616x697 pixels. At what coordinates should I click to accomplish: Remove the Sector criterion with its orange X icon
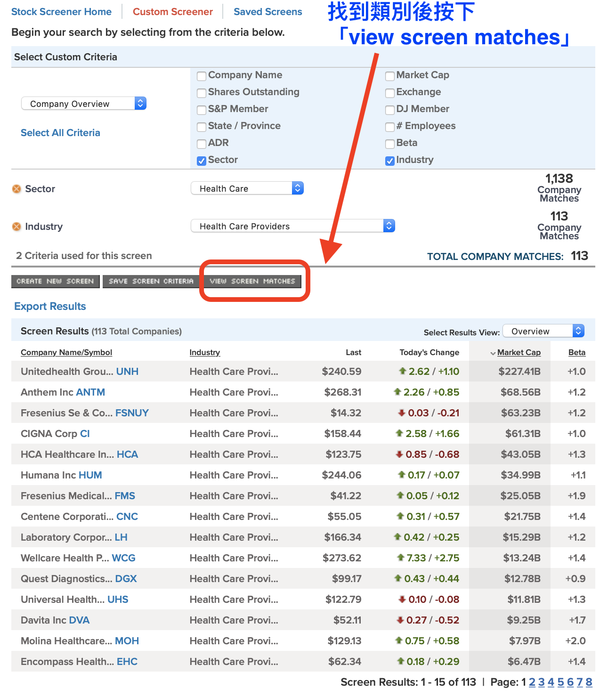pyautogui.click(x=16, y=189)
